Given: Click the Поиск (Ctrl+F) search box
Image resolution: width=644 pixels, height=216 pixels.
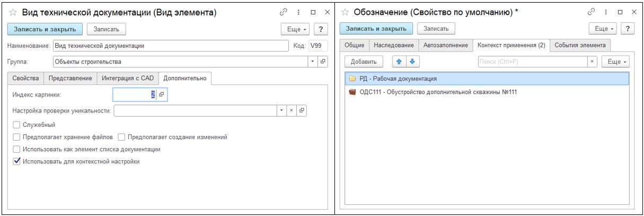Looking at the screenshot, I should [x=533, y=62].
